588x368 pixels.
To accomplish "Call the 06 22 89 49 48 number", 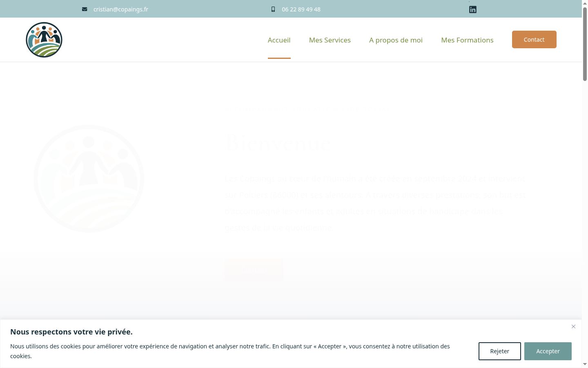I will (x=301, y=9).
